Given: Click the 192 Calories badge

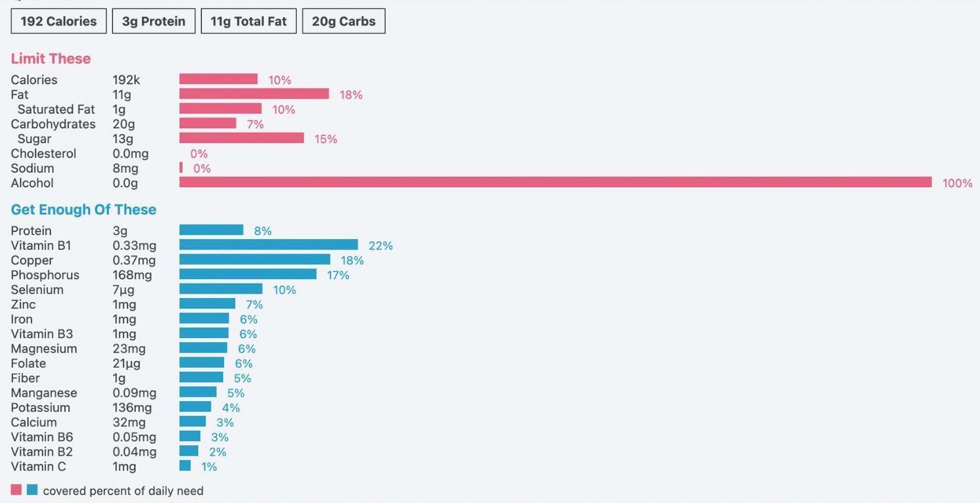Looking at the screenshot, I should point(58,21).
